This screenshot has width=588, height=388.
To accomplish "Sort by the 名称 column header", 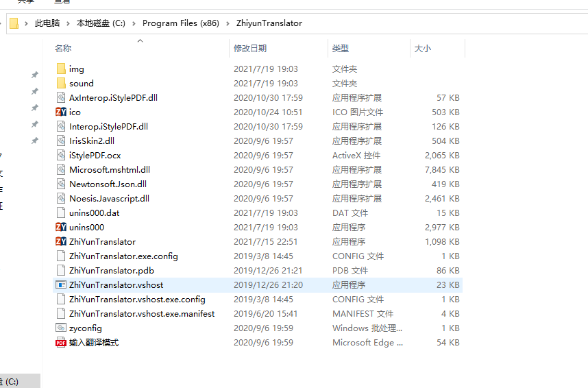I will pyautogui.click(x=63, y=49).
